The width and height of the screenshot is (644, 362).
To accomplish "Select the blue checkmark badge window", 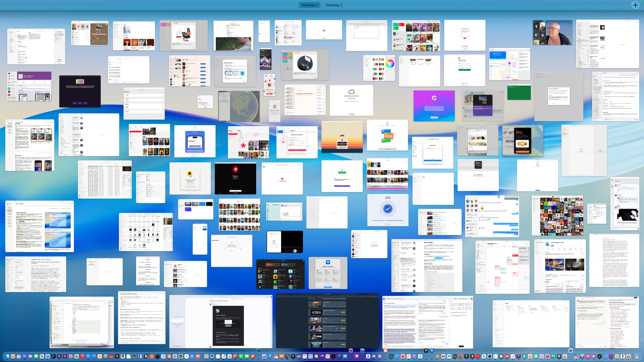I will click(x=388, y=210).
